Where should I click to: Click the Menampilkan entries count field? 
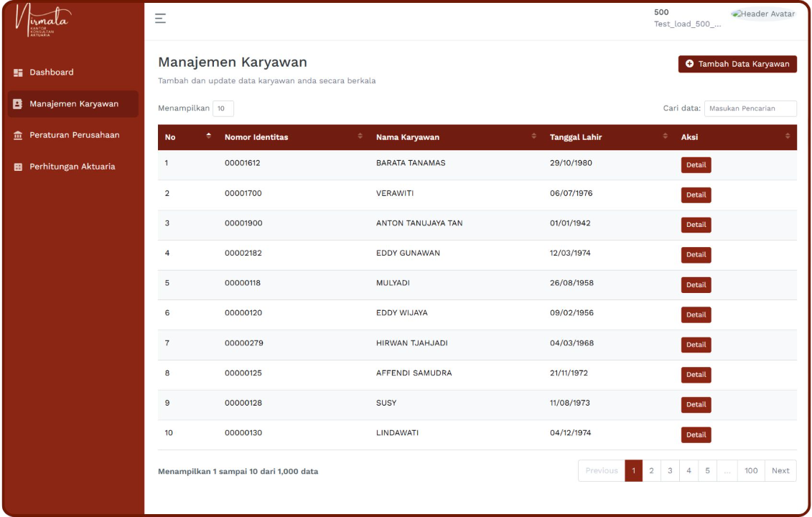(223, 109)
